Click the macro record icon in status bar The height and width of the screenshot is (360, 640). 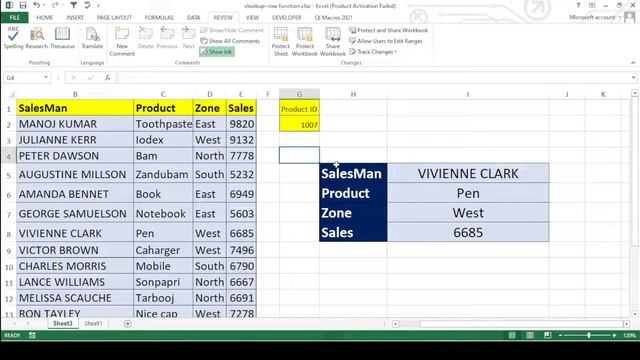32,335
